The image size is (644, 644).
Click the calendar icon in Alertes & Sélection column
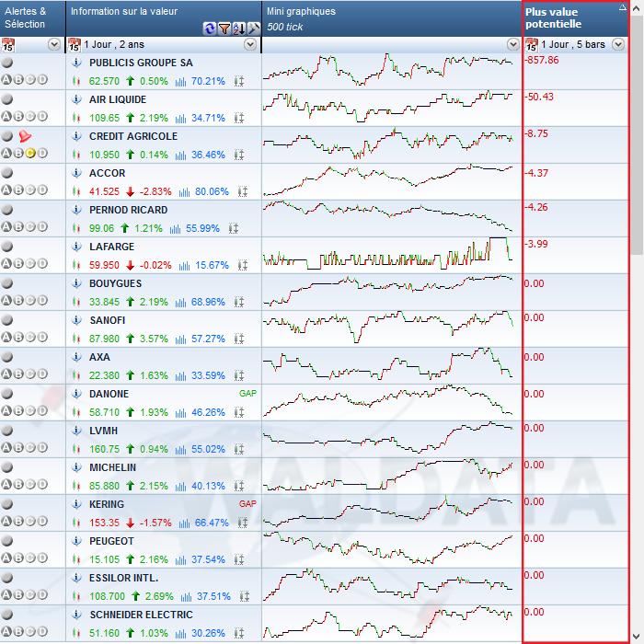(x=7, y=45)
